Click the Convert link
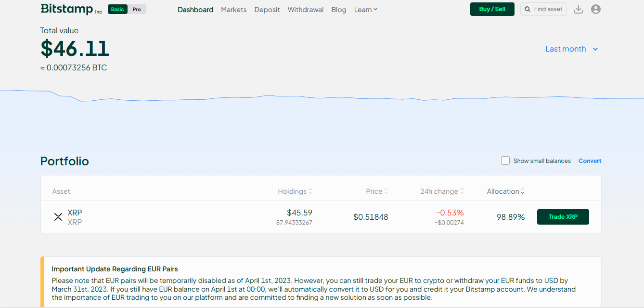The height and width of the screenshot is (308, 644). pyautogui.click(x=590, y=161)
